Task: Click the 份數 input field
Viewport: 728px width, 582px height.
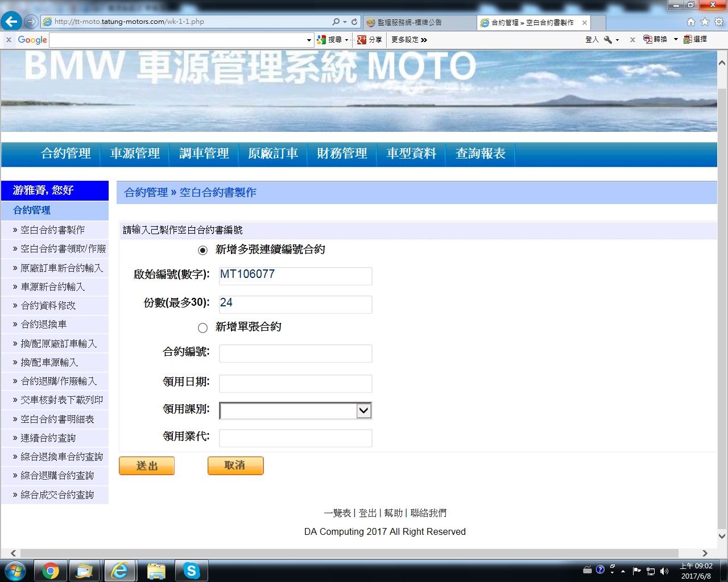Action: click(296, 304)
